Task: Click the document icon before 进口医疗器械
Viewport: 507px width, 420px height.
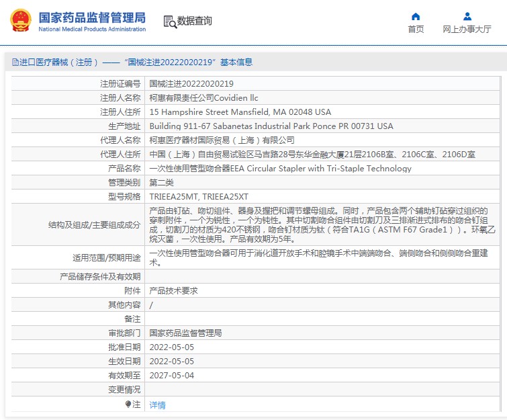Action: click(x=15, y=62)
